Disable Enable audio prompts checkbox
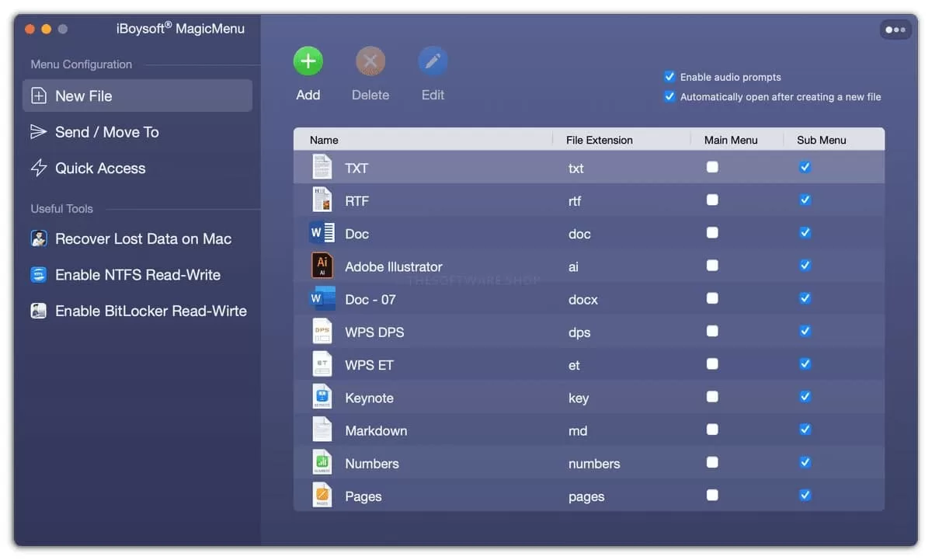The height and width of the screenshot is (560, 932). click(669, 77)
